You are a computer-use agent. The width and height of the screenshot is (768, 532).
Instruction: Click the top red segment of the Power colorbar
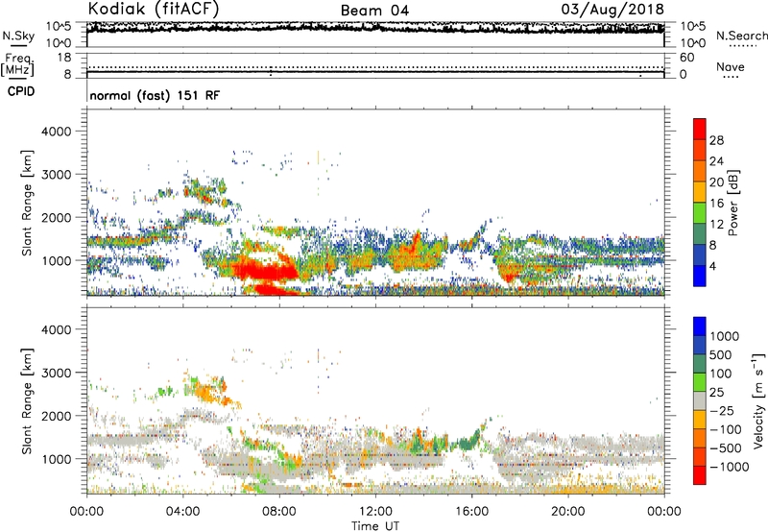700,129
